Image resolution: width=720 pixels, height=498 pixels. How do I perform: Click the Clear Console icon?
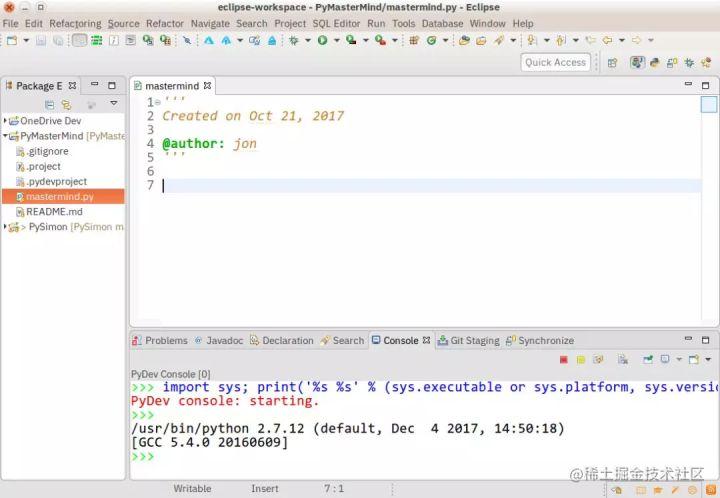click(x=623, y=359)
